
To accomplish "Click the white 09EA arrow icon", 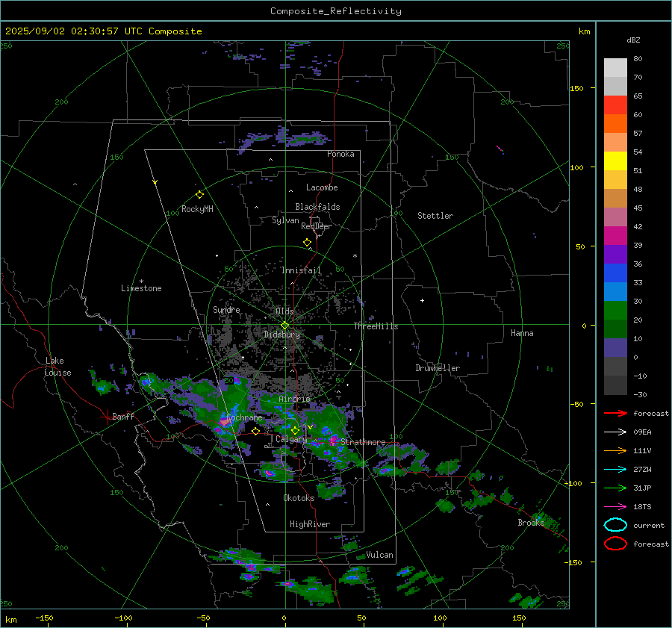I will coord(615,432).
